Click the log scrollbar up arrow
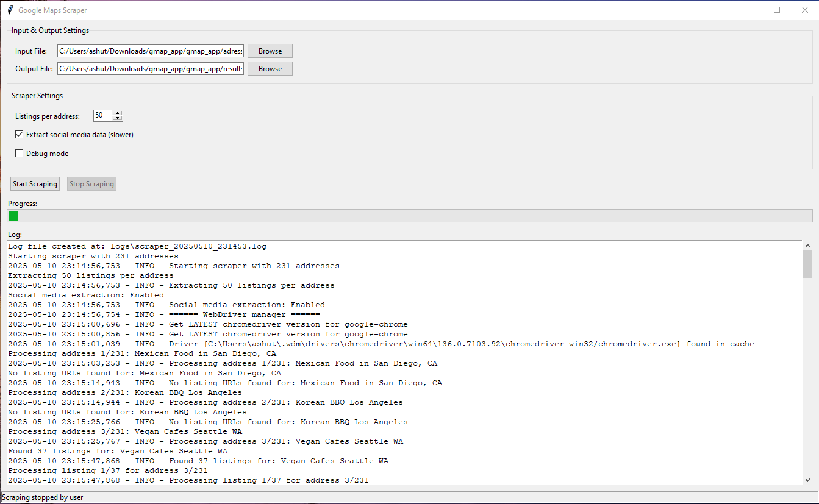This screenshot has width=819, height=504. point(807,246)
